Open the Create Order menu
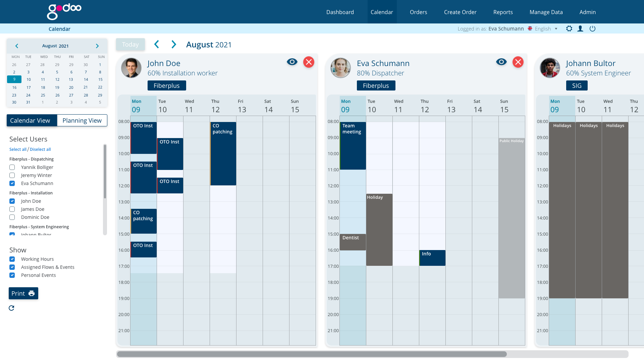The width and height of the screenshot is (644, 362). [460, 12]
